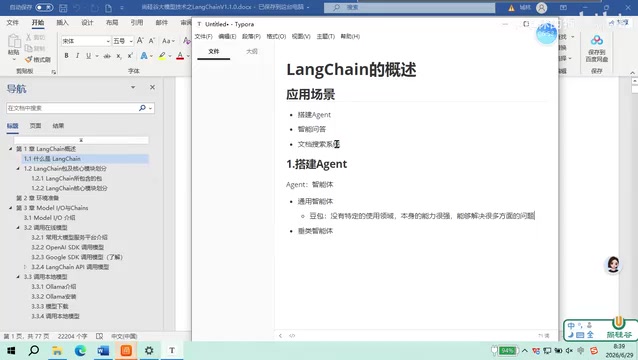Screen dimensions: 638x360
Task: Toggle Underline formatting in Word
Action: [x=88, y=56]
